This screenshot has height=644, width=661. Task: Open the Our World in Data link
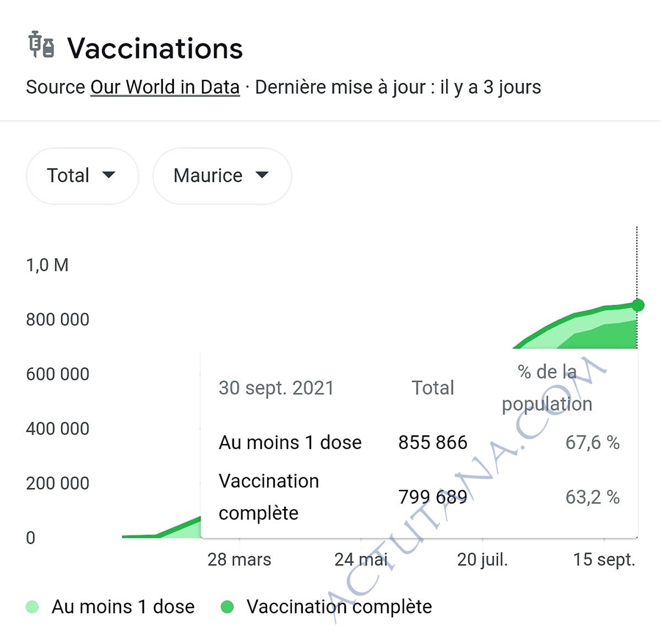165,87
